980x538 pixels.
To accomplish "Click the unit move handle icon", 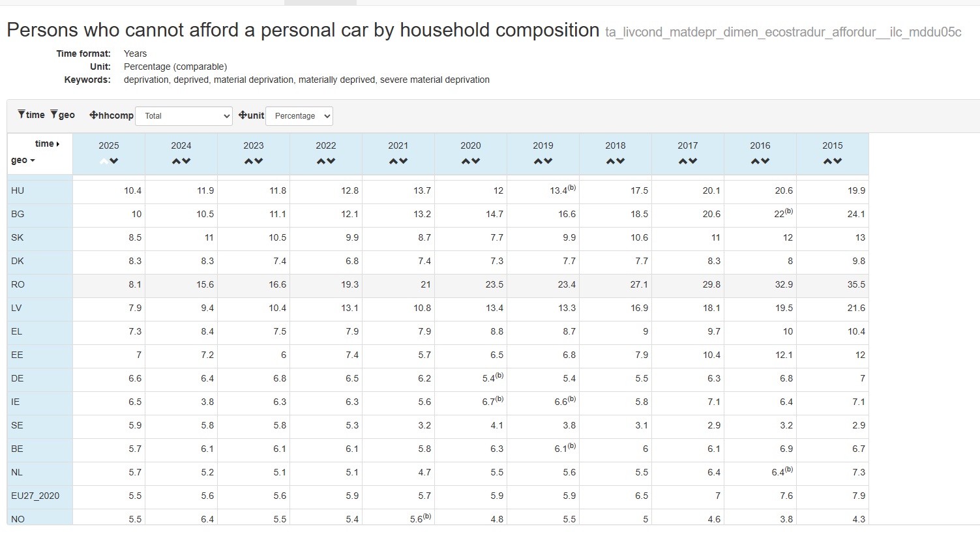I will (243, 115).
